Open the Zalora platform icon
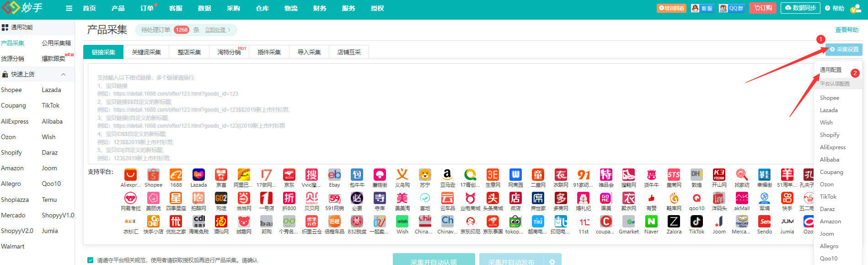868x265 pixels. tap(674, 222)
